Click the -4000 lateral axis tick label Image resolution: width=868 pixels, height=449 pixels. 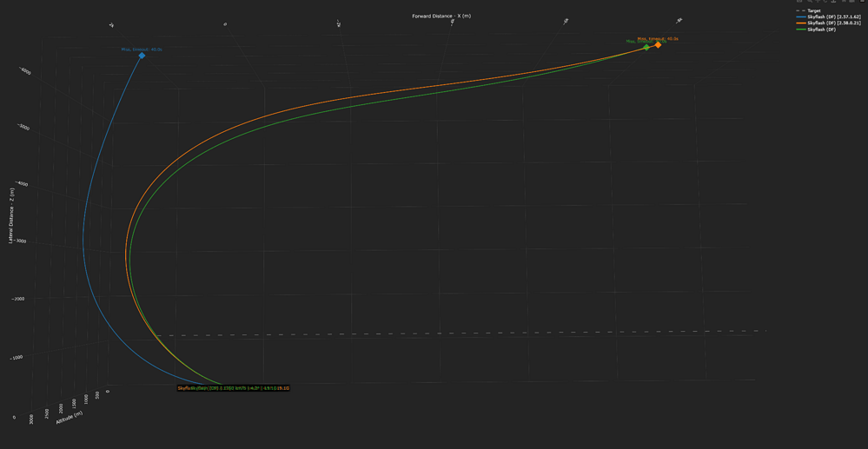22,184
